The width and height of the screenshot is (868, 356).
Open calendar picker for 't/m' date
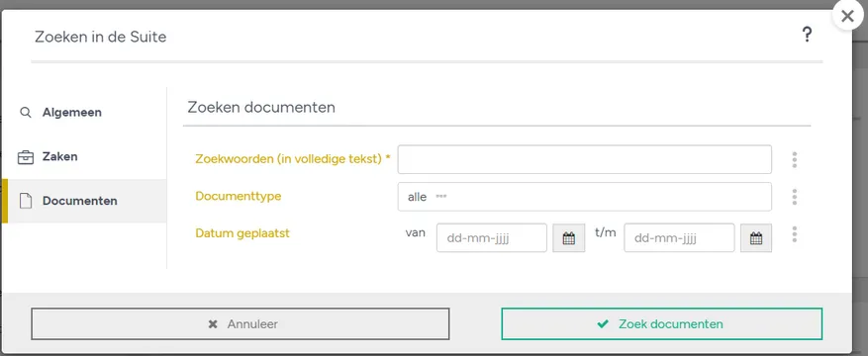756,238
